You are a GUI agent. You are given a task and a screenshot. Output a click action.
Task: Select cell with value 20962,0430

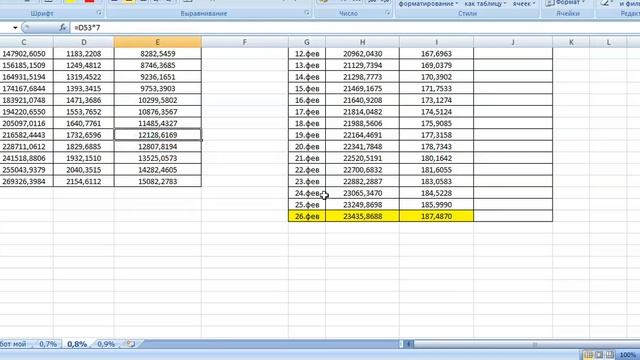[362, 53]
